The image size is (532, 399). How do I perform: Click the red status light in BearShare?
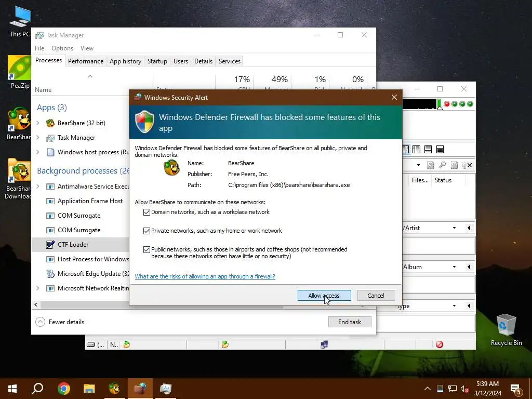tap(447, 104)
